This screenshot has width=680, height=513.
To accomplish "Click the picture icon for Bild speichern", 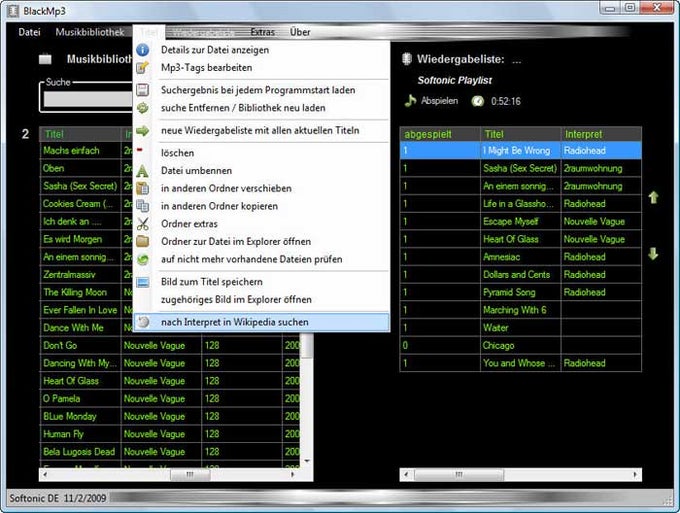I will [143, 282].
